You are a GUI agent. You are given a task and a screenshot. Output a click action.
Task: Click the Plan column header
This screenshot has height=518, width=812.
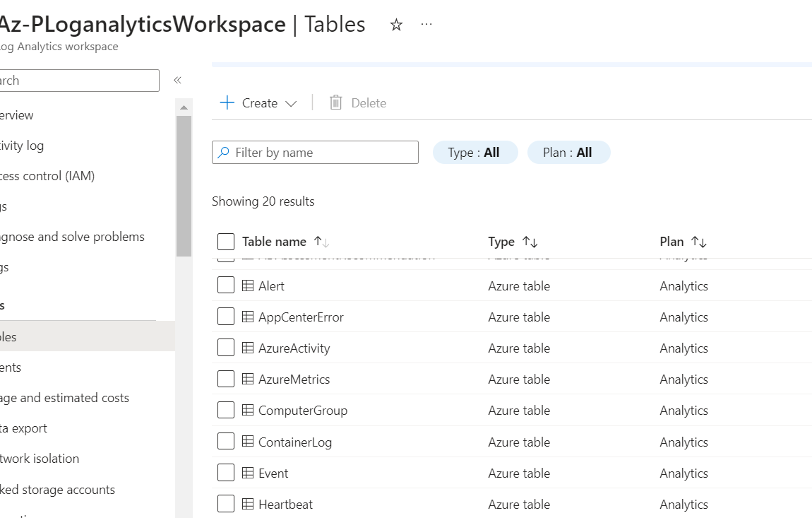(x=671, y=242)
